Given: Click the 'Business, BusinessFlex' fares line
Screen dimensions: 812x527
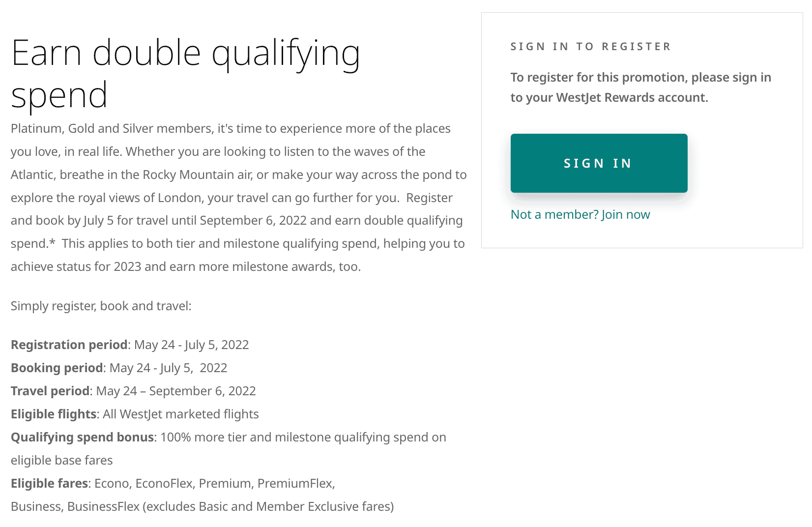Looking at the screenshot, I should click(202, 506).
